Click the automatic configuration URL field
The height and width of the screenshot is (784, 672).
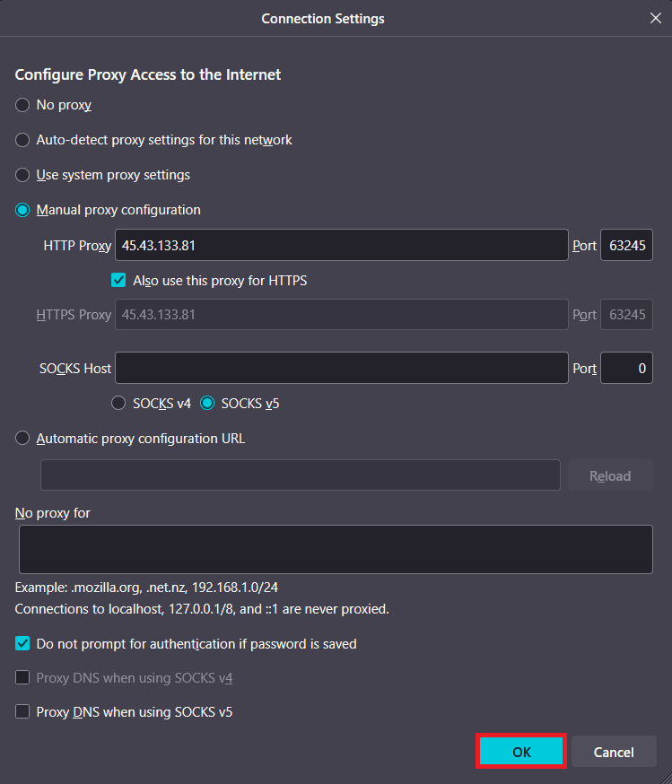tap(301, 475)
